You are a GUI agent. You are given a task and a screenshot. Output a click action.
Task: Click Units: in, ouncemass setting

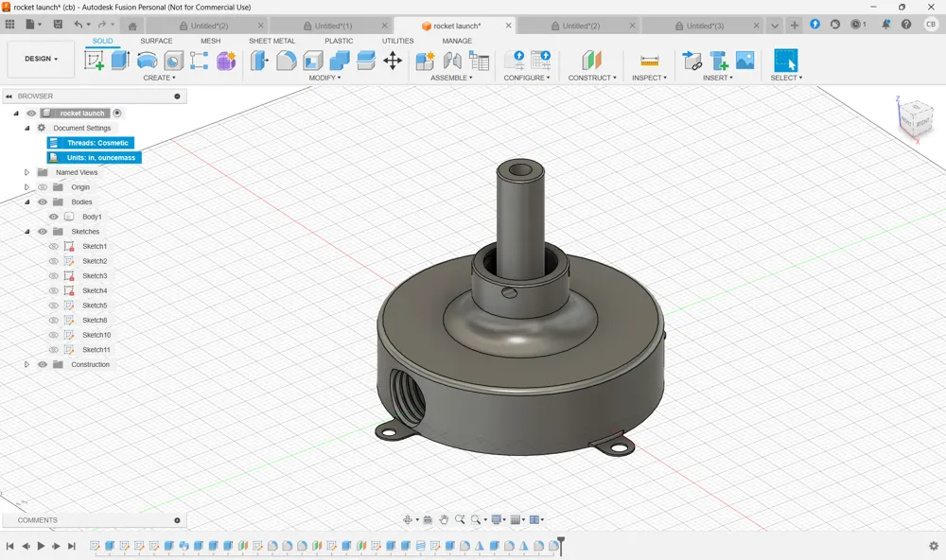pos(94,157)
